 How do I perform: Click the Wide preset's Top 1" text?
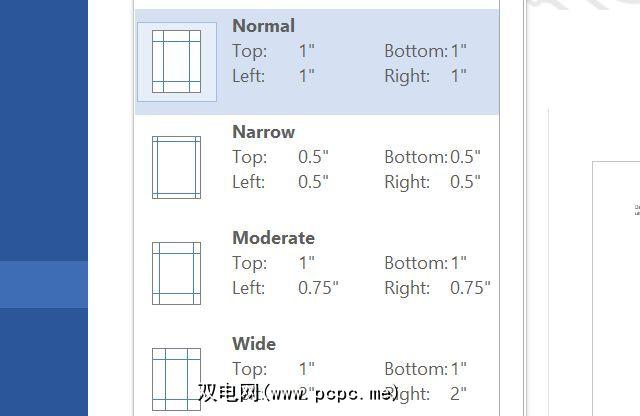(306, 369)
